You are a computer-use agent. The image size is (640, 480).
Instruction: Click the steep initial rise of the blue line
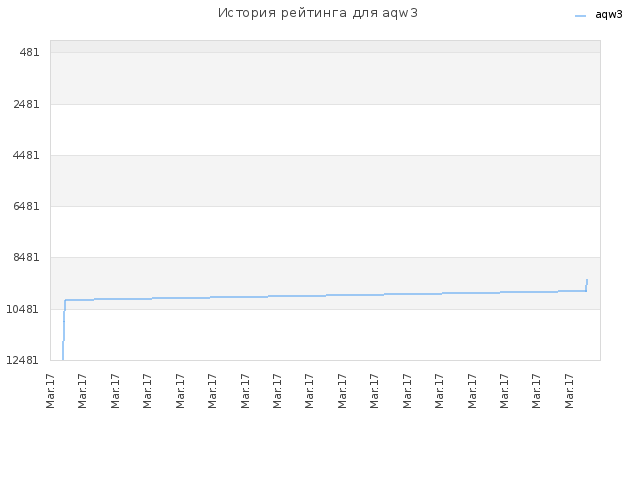click(x=64, y=330)
